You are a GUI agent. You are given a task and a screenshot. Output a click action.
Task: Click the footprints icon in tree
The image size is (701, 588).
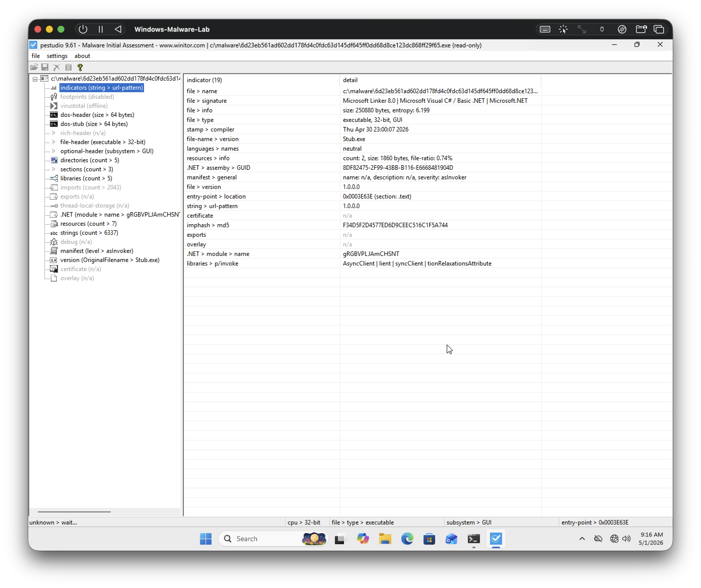tap(54, 97)
